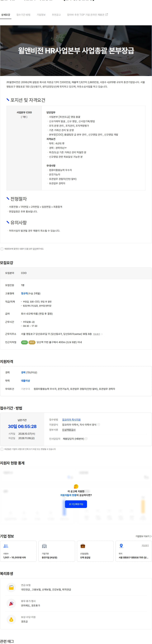Image resolution: width=152 pixels, height=644 pixels.
Task: Click the 포지션 및 자격요건 heading
Action: pos(28,100)
